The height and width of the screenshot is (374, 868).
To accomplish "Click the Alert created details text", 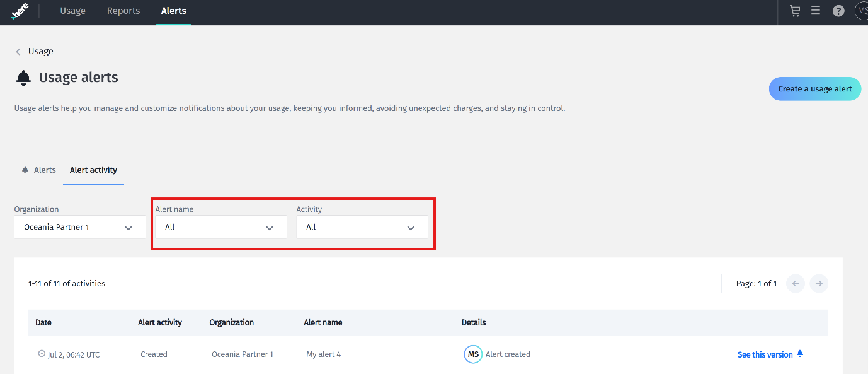I will pos(508,354).
